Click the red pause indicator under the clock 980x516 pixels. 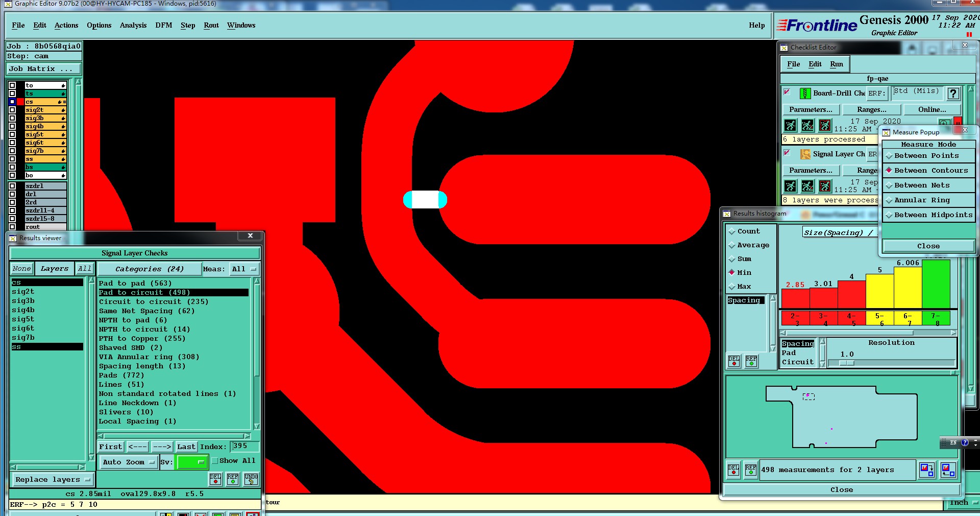(x=969, y=34)
